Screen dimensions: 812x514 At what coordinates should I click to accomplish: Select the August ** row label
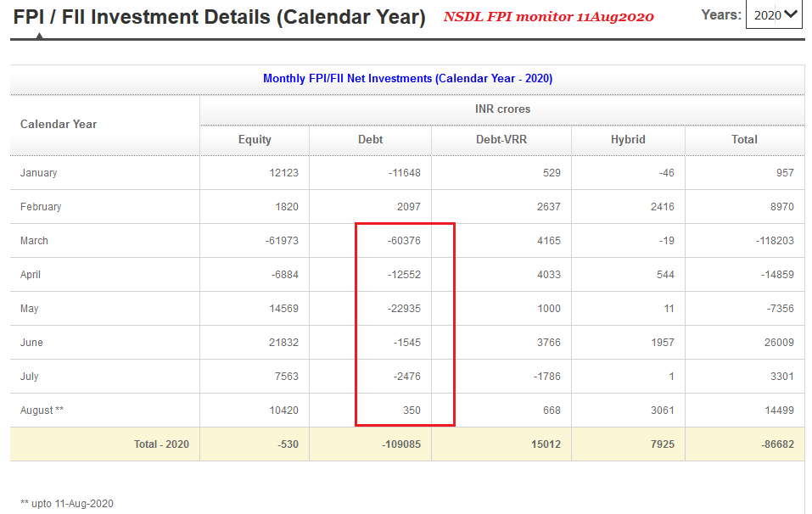[42, 411]
